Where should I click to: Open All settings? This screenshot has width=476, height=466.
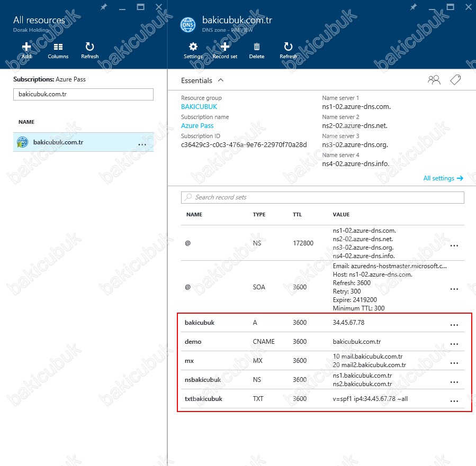point(443,178)
